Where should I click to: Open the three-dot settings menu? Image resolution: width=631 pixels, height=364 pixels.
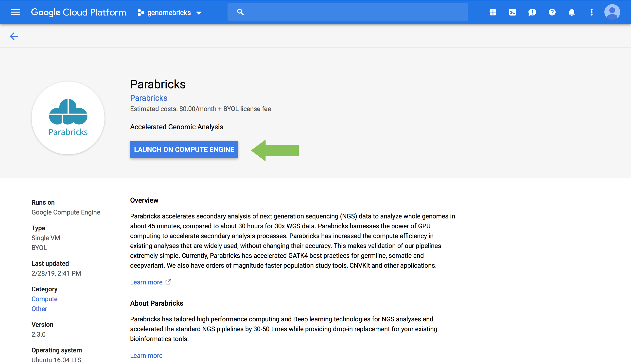[592, 12]
